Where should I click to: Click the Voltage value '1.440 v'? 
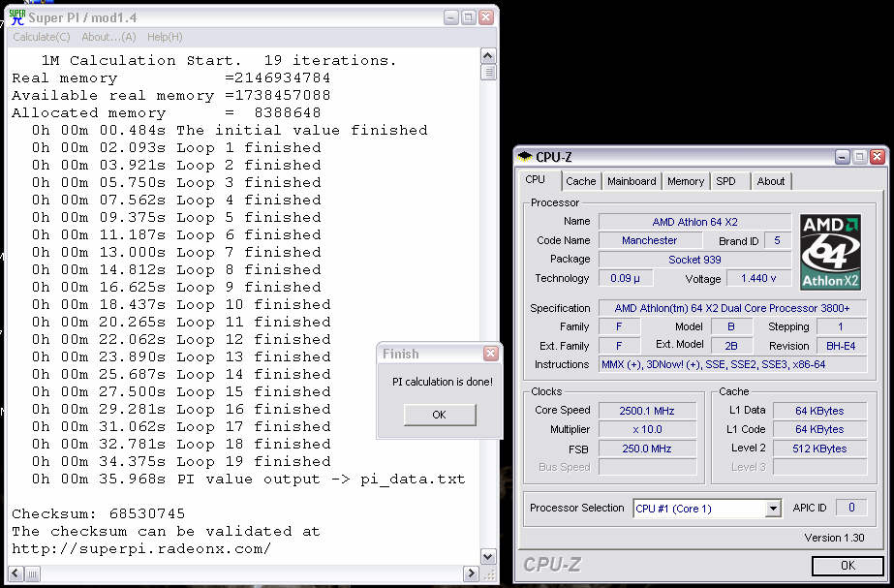click(x=758, y=278)
